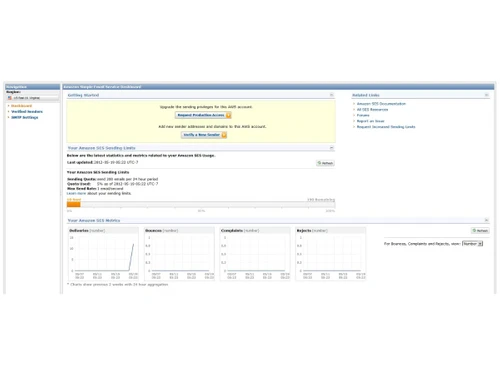Click the Rejects chart
Screen dimensions: 500x375
point(331,254)
